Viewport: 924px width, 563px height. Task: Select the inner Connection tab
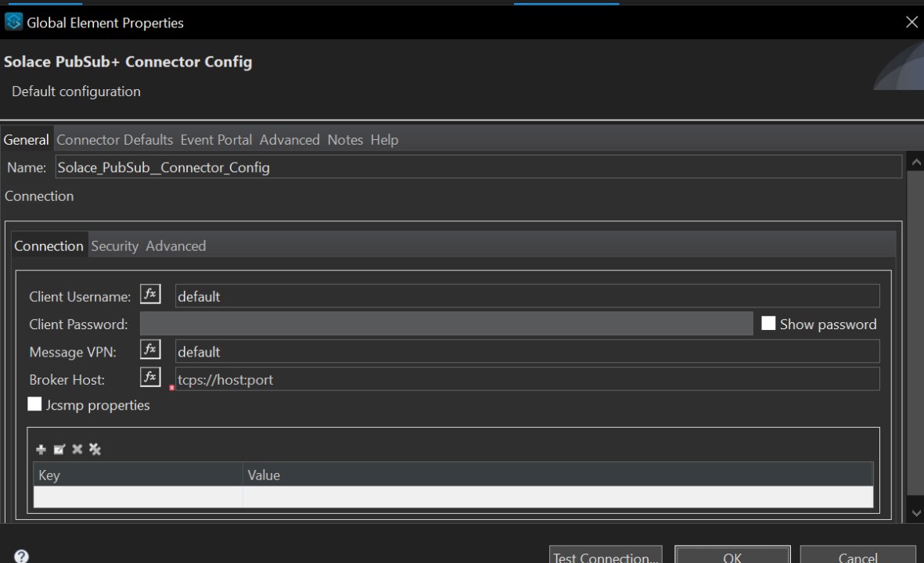click(x=49, y=246)
